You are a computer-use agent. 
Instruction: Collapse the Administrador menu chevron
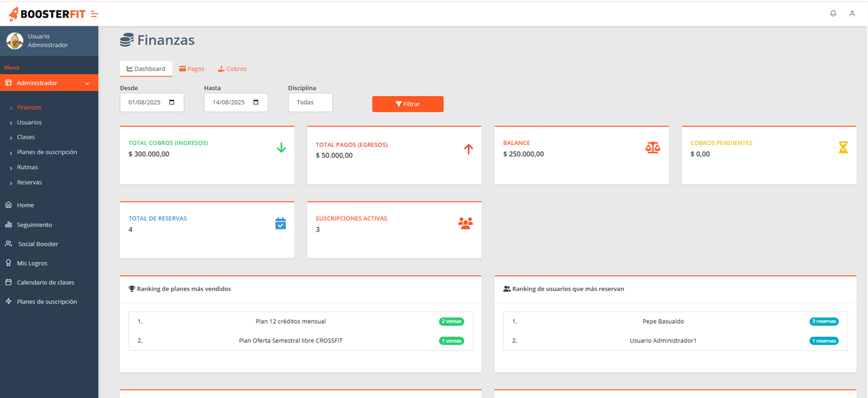tap(87, 83)
